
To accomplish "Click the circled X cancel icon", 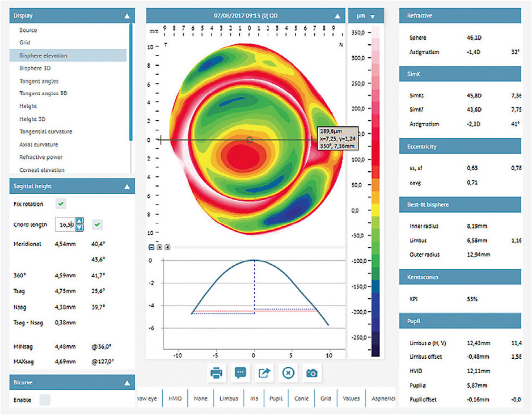I will pyautogui.click(x=288, y=373).
